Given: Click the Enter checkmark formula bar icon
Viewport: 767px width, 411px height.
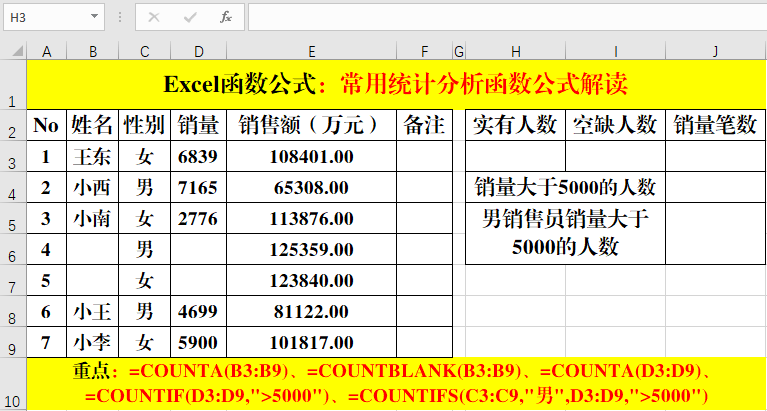Looking at the screenshot, I should coord(190,18).
